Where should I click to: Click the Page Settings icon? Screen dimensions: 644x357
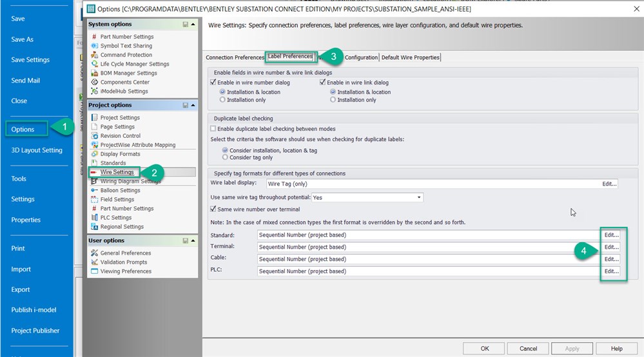coord(94,126)
